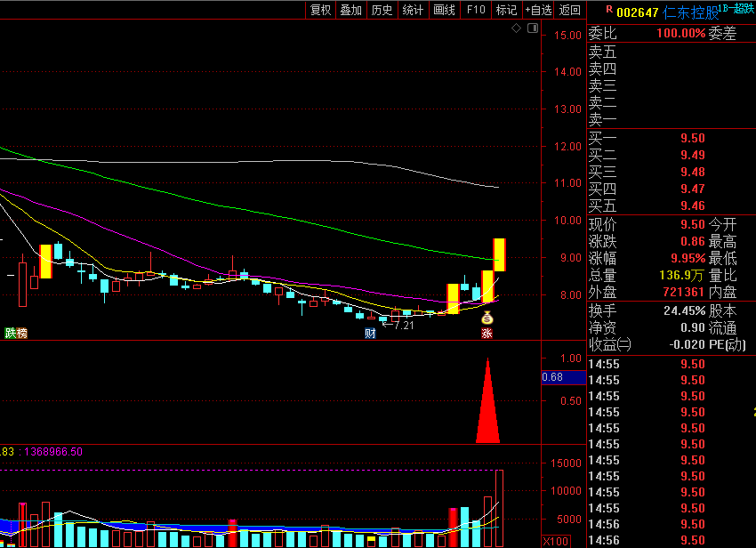Select the 画线 drawing tool
756x548 pixels.
point(444,10)
